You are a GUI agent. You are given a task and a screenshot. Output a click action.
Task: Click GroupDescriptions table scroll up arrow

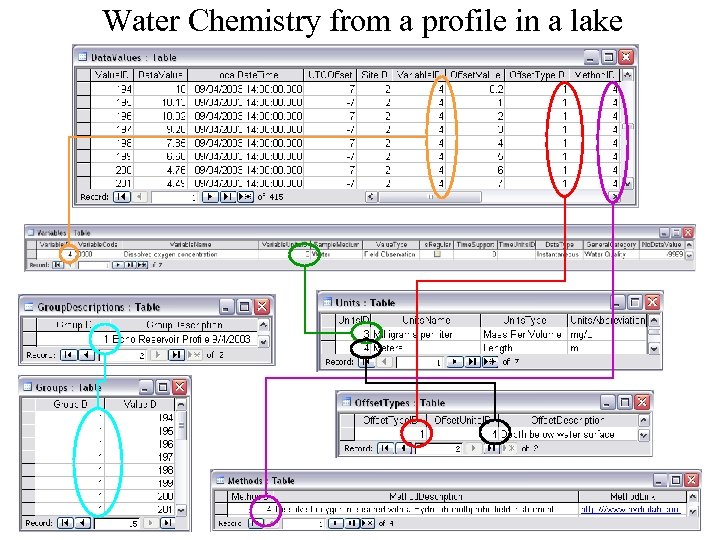click(263, 325)
